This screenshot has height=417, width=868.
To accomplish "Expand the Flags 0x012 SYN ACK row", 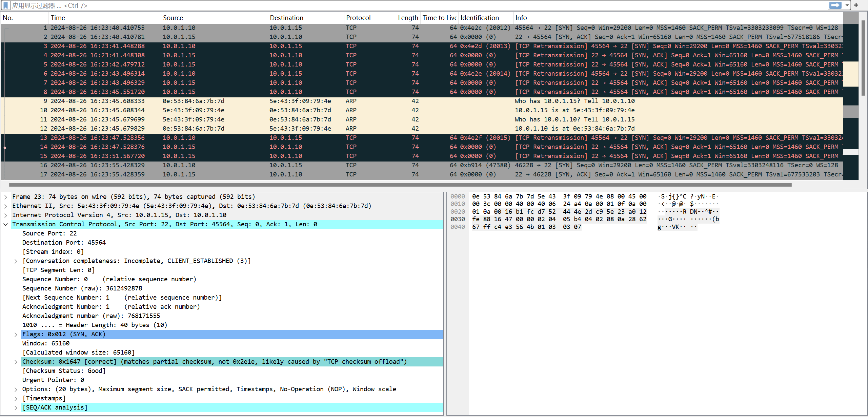I will (16, 335).
